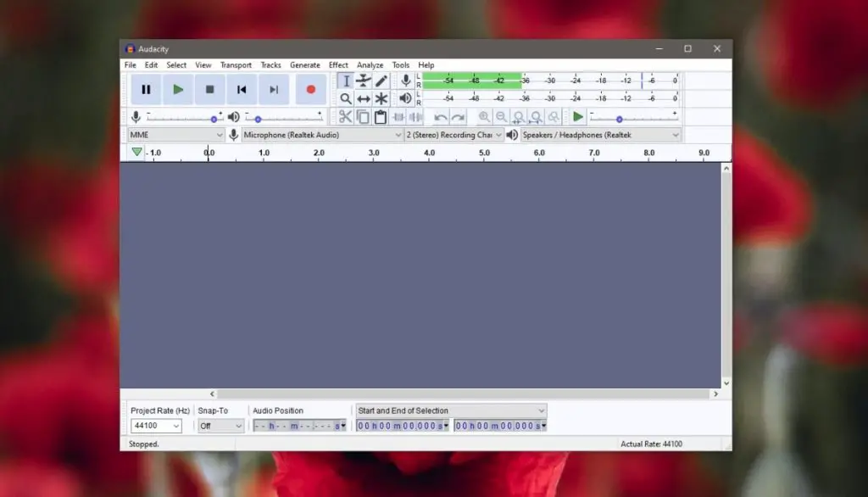Click horizontal scrollbar right arrow
The height and width of the screenshot is (497, 868).
click(715, 394)
